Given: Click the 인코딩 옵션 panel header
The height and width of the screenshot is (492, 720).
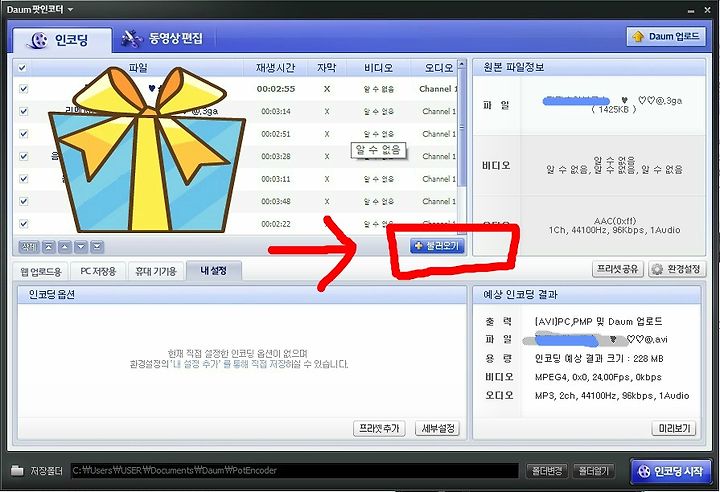Looking at the screenshot, I should tap(242, 294).
